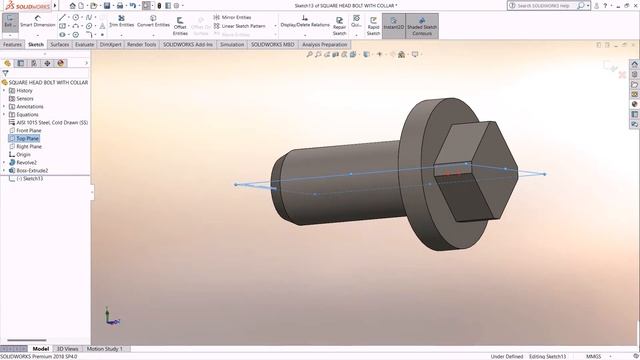Click the Zoom to Fit view icon
The width and height of the screenshot is (640, 360).
309,54
